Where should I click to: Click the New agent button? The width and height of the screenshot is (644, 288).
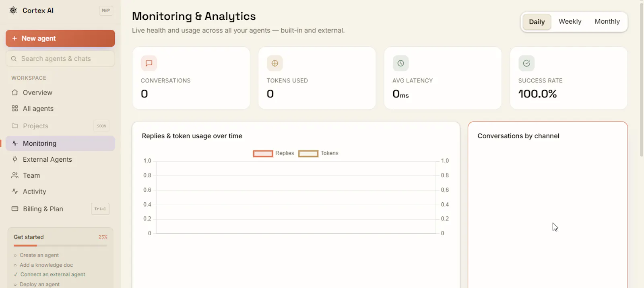(60, 38)
